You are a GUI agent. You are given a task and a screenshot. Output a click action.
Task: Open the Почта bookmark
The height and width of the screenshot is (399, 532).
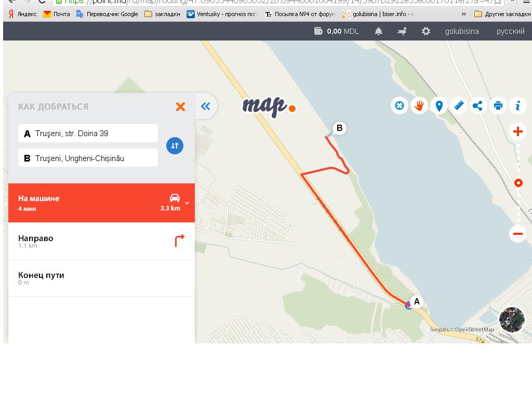57,14
